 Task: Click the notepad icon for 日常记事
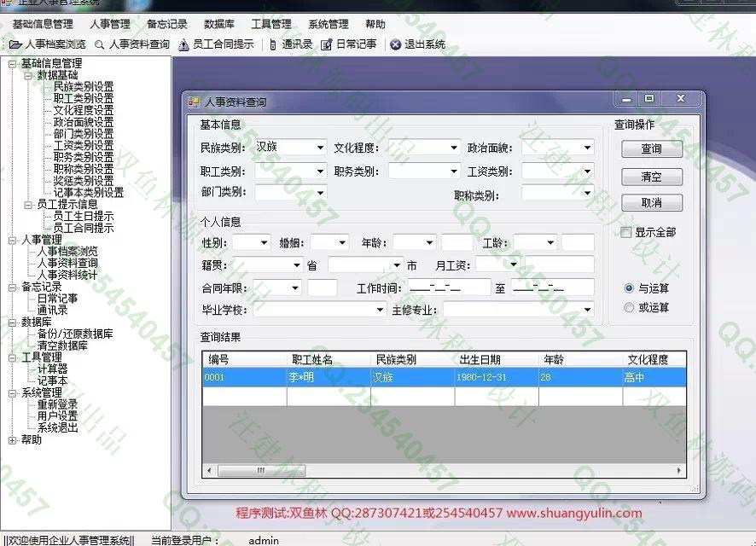pos(327,45)
